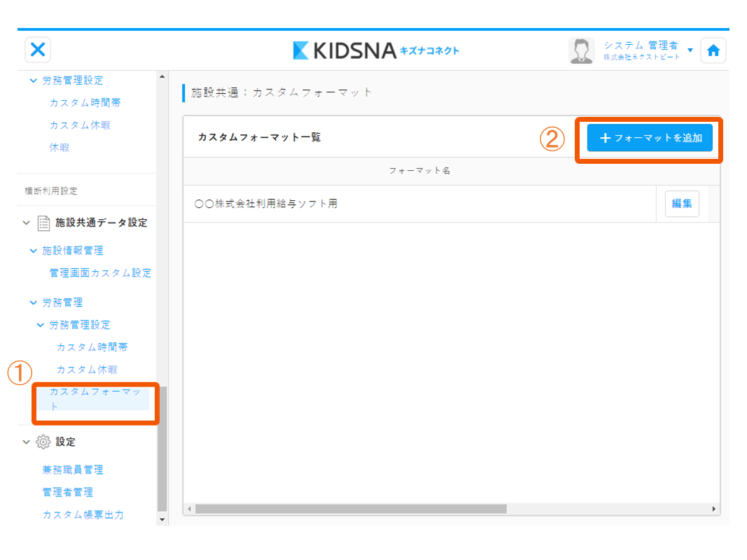Viewport: 747px width, 560px height.
Task: Open the system administrator account dropdown
Action: tap(690, 50)
